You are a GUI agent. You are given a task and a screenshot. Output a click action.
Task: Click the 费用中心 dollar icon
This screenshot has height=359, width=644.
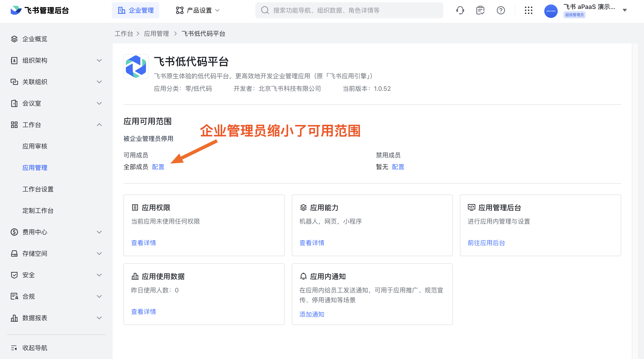pyautogui.click(x=14, y=232)
